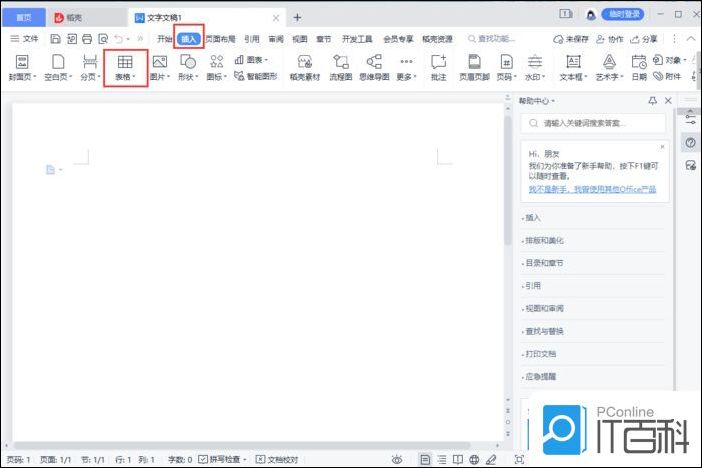Click the 查找功能 search field
Viewport: 702px width, 468px height.
coord(492,39)
